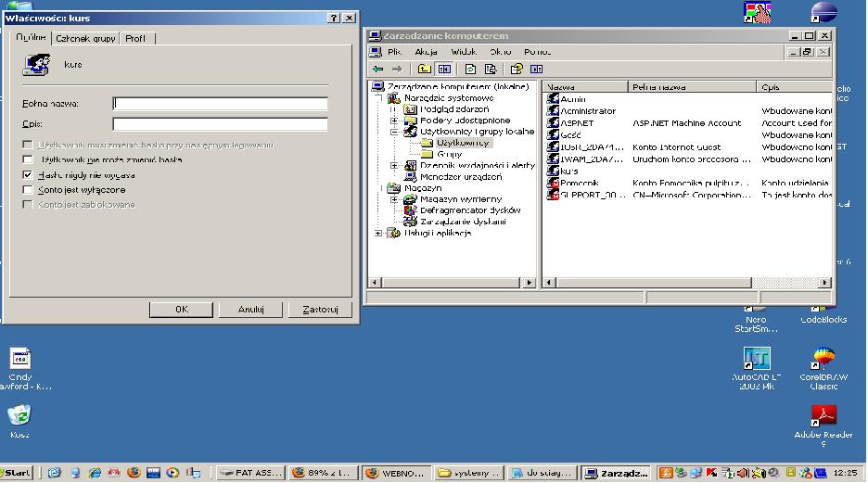Click the Export list toolbar icon

pos(489,69)
